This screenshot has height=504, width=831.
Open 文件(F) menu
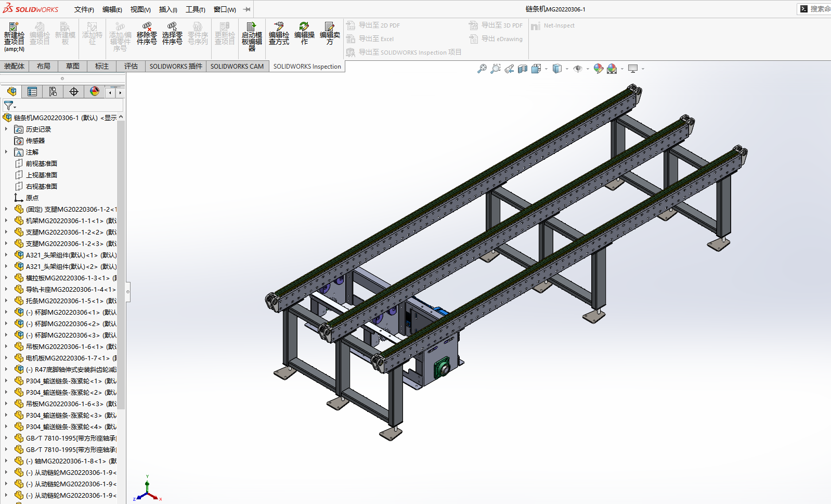pos(84,9)
